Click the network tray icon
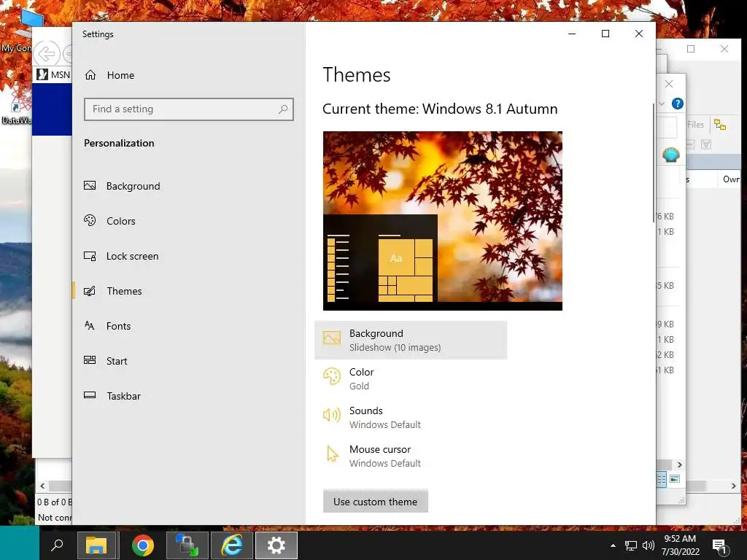 (x=631, y=545)
